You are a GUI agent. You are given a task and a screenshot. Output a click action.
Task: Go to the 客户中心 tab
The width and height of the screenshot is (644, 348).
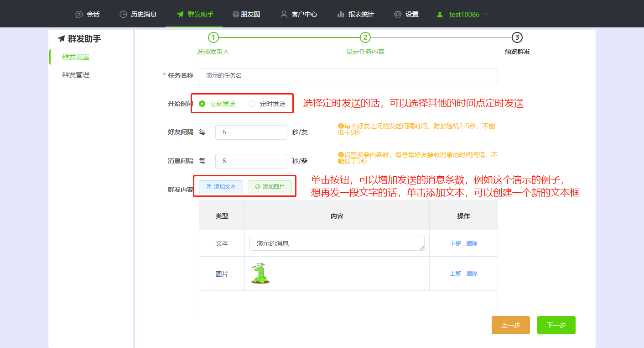299,14
